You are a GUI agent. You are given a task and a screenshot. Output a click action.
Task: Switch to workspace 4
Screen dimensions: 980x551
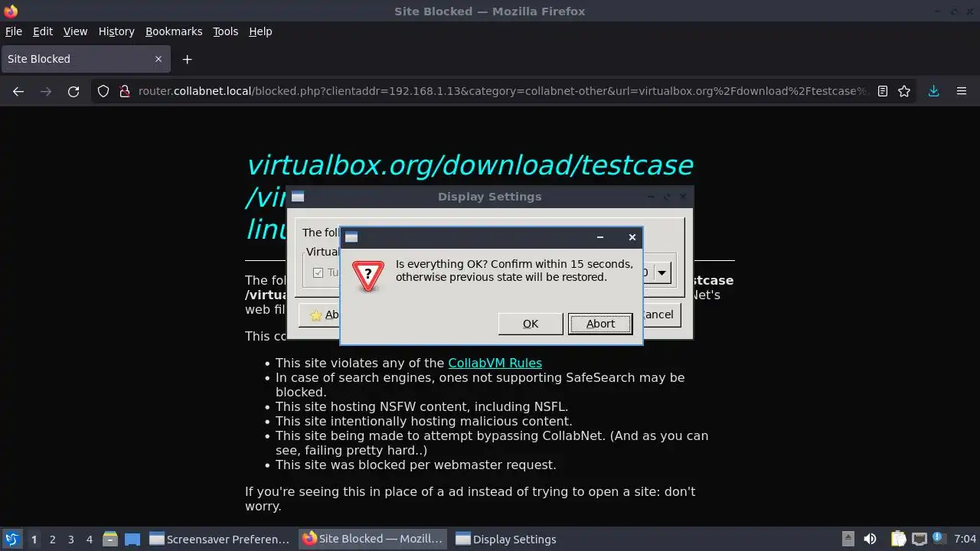89,539
